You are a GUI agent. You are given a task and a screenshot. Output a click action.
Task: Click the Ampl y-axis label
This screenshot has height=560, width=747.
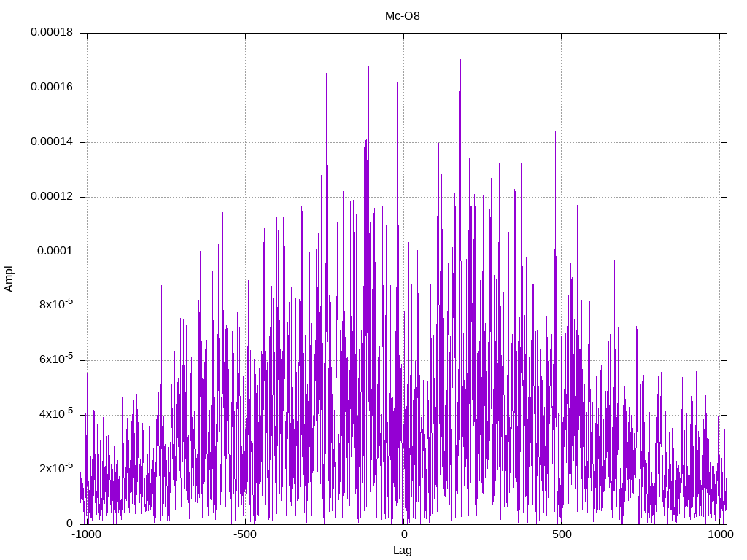click(x=9, y=279)
